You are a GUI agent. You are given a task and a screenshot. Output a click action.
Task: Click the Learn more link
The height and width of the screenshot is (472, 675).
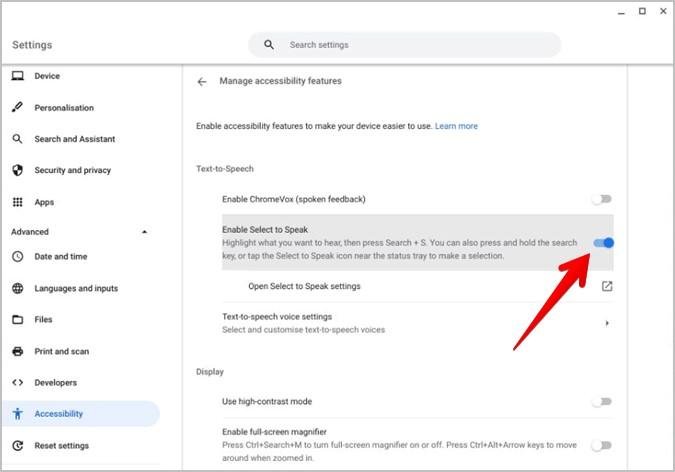(456, 126)
